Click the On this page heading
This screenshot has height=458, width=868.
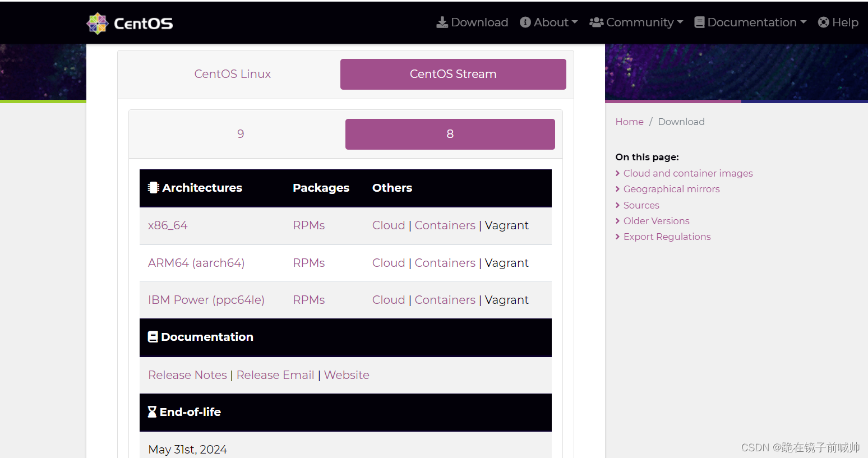click(647, 157)
